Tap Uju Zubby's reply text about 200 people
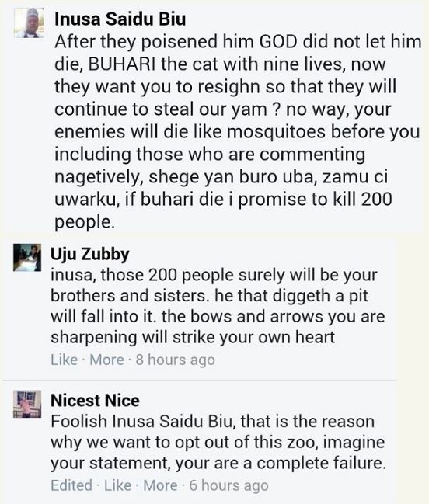 pos(218,306)
